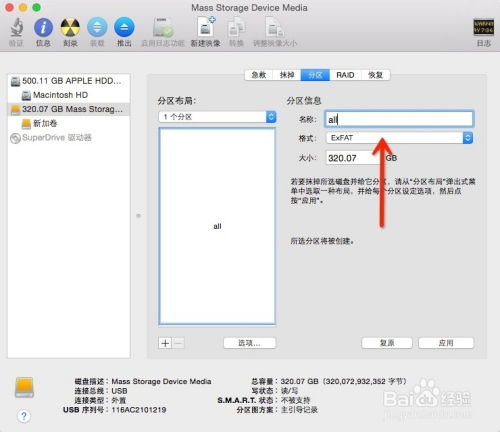Open the Info (信息) toolbar icon
The image size is (500, 432).
tap(43, 27)
